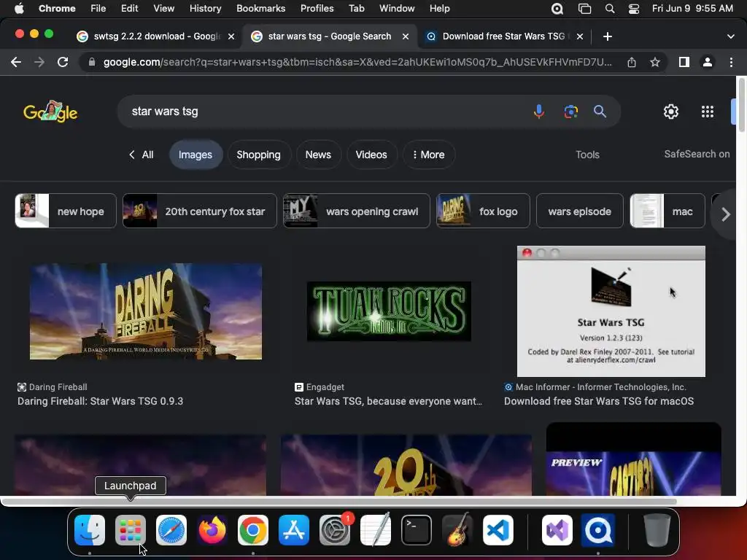
Task: Open Google Lens image search icon
Action: [570, 112]
